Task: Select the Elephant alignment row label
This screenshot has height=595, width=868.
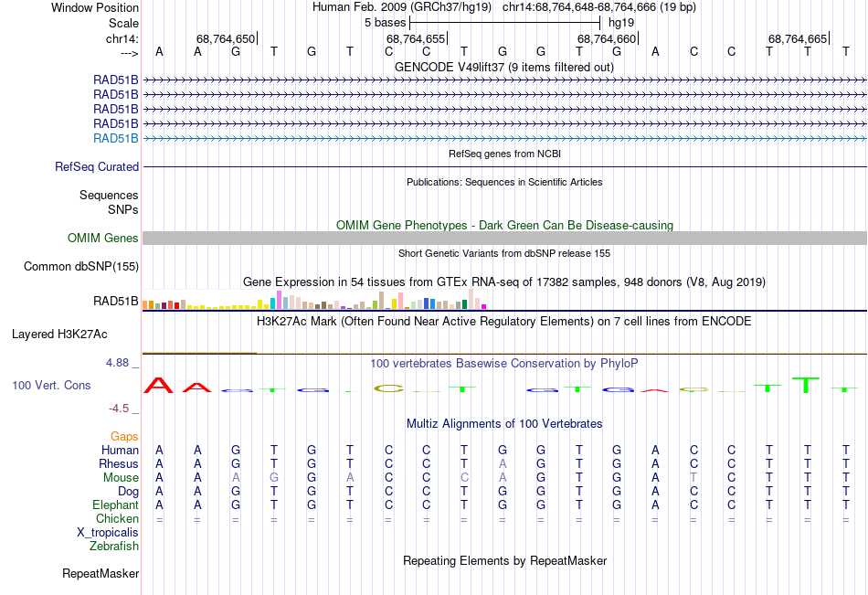Action: [116, 505]
